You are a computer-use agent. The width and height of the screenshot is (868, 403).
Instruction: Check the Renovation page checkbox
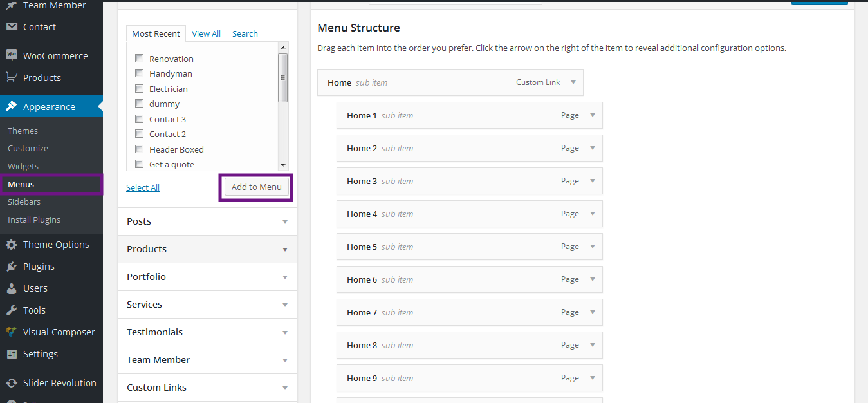pos(139,59)
